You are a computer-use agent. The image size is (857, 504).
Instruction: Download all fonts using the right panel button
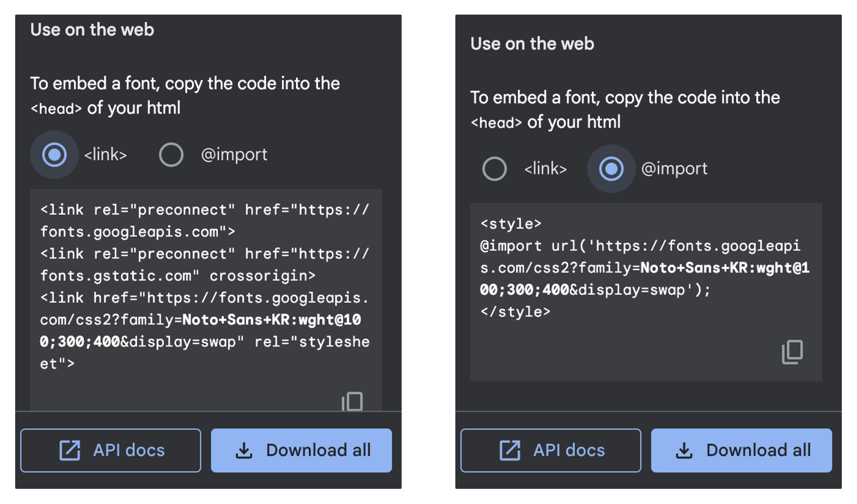tap(741, 450)
